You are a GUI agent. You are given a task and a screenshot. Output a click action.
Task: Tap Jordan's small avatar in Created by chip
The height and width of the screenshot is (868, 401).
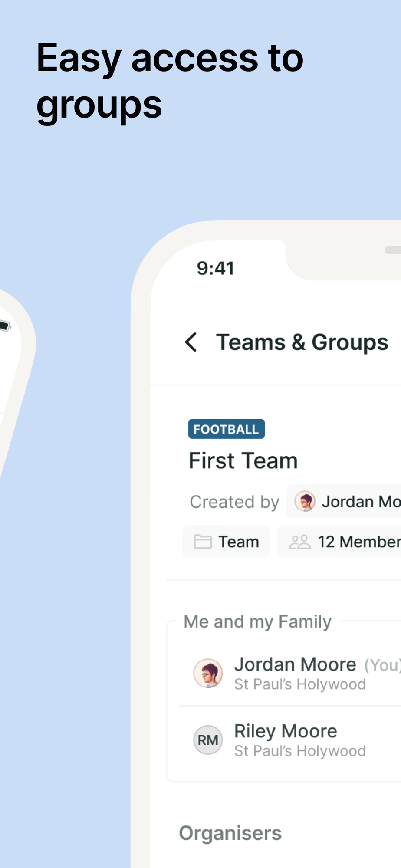[305, 502]
